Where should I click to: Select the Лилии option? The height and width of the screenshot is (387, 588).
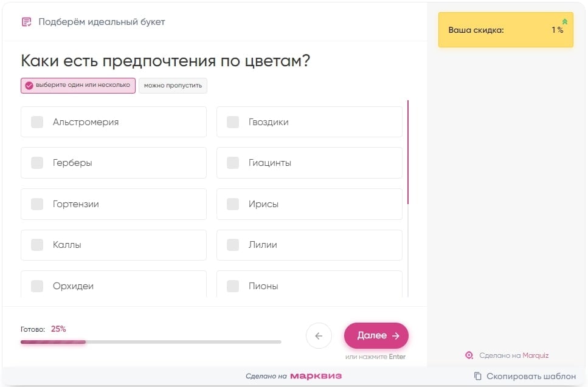point(309,245)
